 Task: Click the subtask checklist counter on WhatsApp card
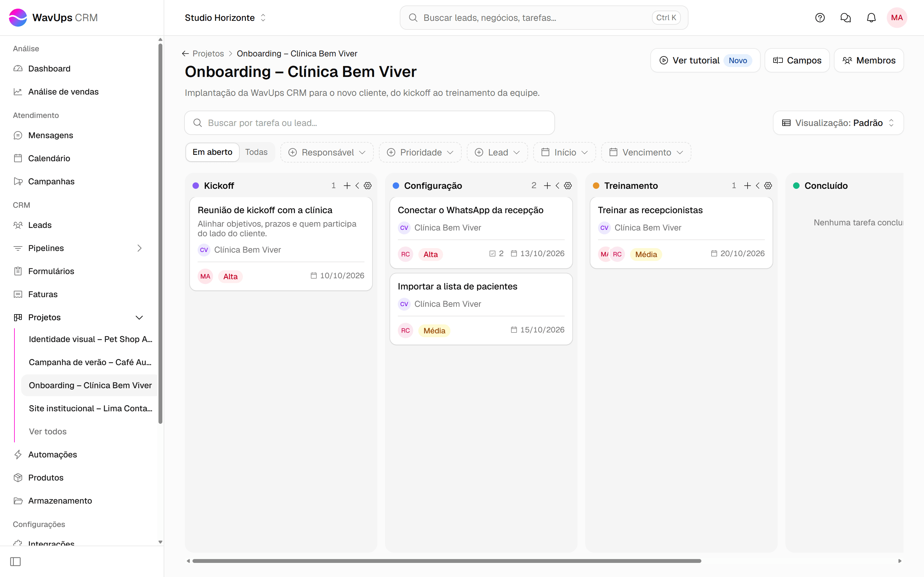coord(496,253)
